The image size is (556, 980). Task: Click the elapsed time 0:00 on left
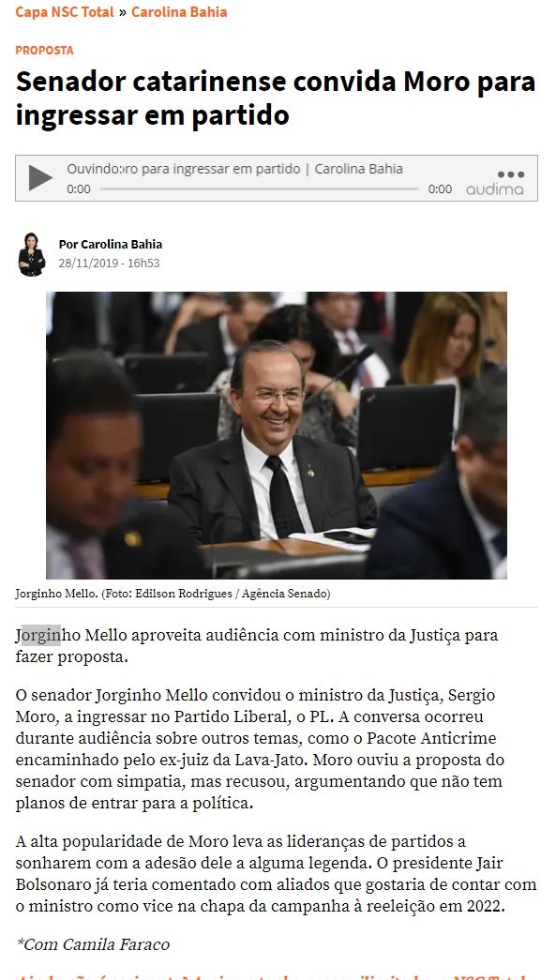79,188
